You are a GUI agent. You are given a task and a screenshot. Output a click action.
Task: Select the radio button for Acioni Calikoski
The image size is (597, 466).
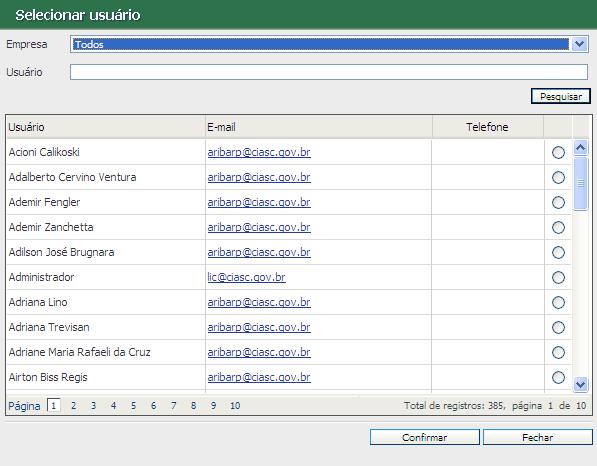558,153
